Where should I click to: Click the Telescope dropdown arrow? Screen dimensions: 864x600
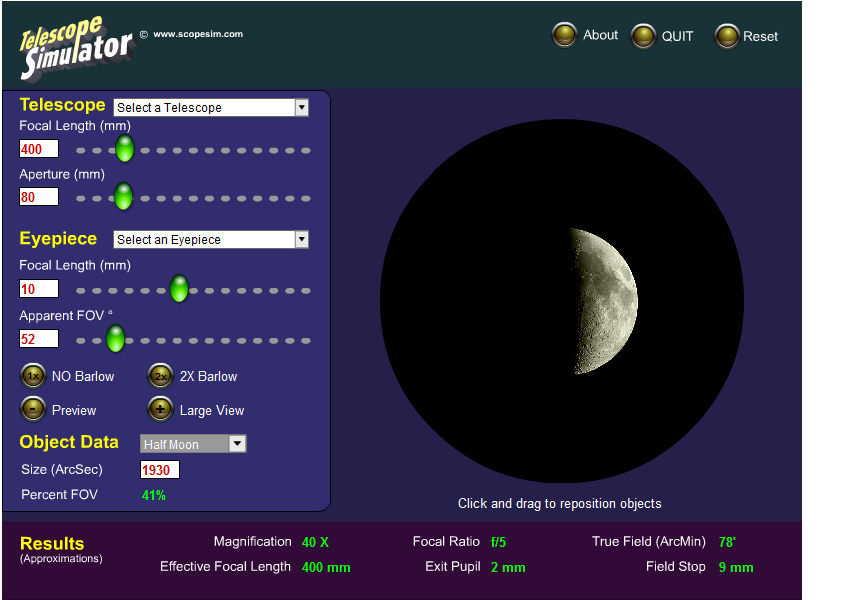[301, 107]
